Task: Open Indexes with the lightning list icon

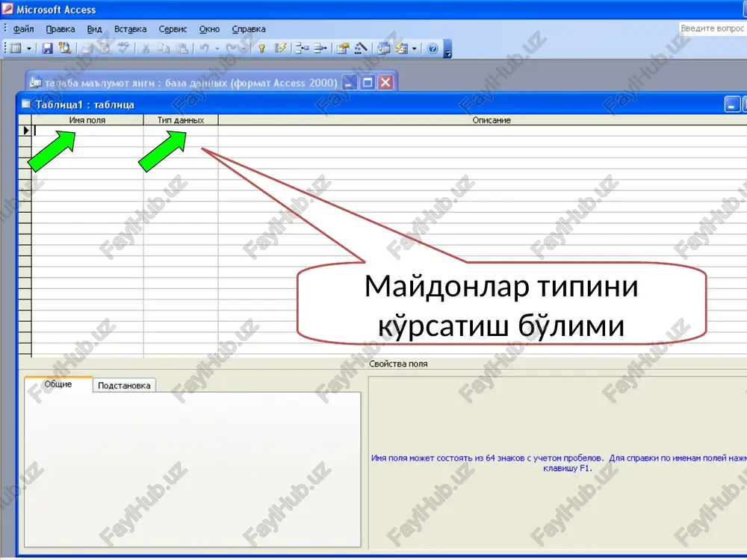Action: click(x=280, y=48)
